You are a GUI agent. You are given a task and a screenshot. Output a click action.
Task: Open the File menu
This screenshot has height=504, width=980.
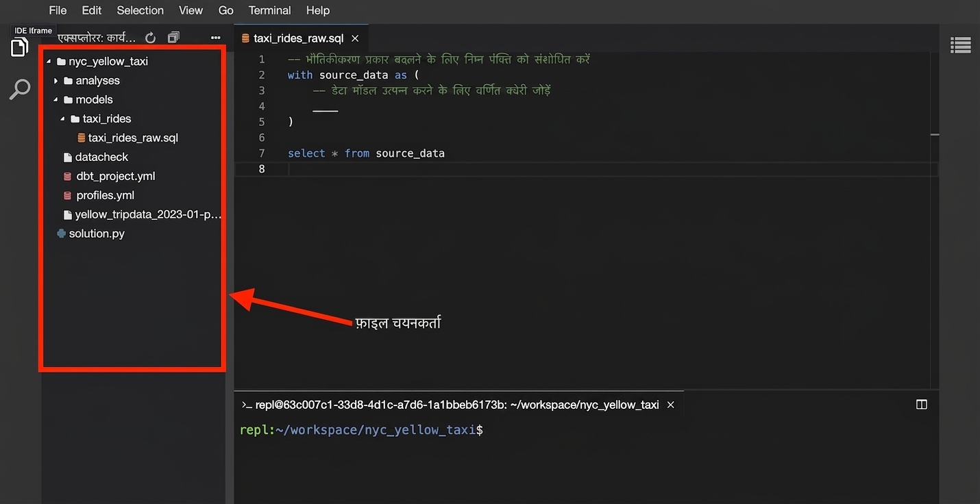[58, 10]
